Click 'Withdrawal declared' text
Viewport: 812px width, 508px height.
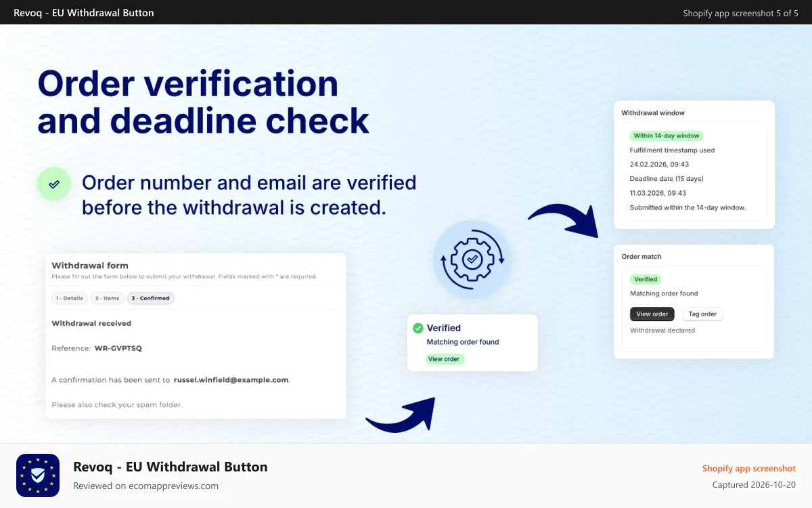(662, 331)
